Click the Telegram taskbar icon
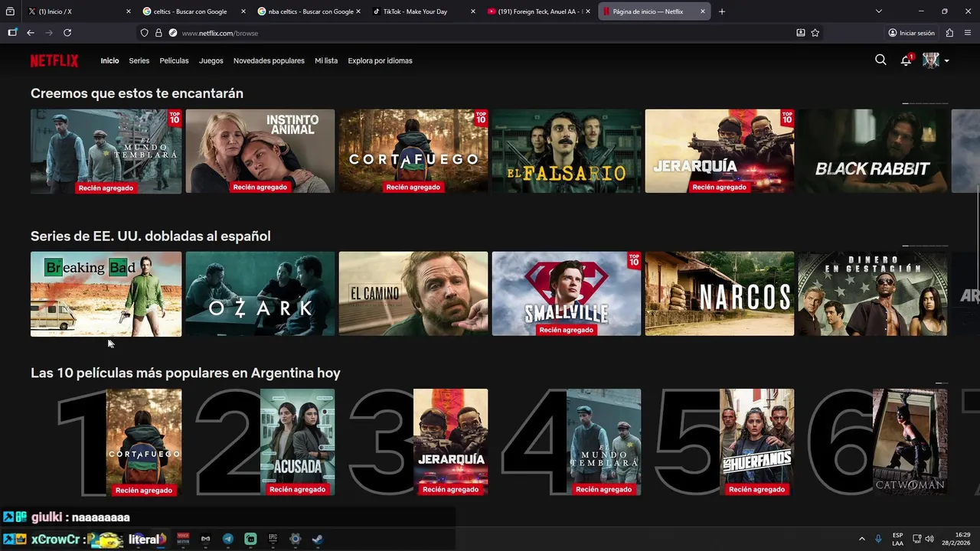The width and height of the screenshot is (980, 551). pos(228,539)
